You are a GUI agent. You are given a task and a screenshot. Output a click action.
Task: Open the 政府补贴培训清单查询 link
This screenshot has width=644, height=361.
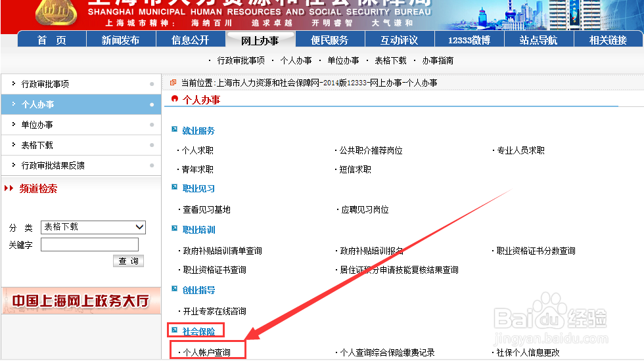pos(222,251)
